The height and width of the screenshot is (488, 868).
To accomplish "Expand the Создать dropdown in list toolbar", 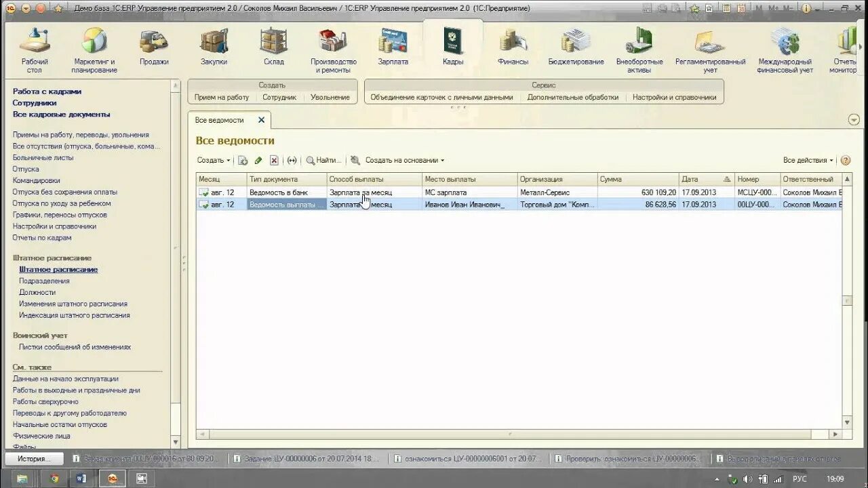I will tap(214, 161).
